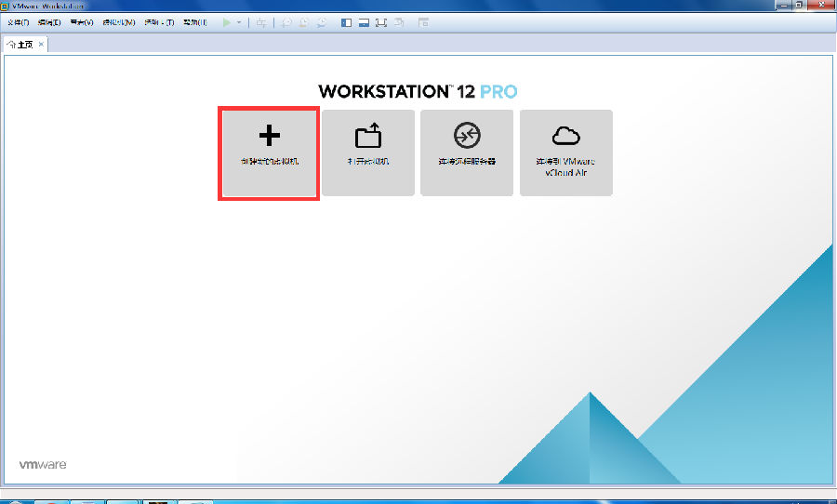Viewport: 837px width, 504px height.
Task: Toggle the show library sidebar view icon
Action: pyautogui.click(x=347, y=22)
